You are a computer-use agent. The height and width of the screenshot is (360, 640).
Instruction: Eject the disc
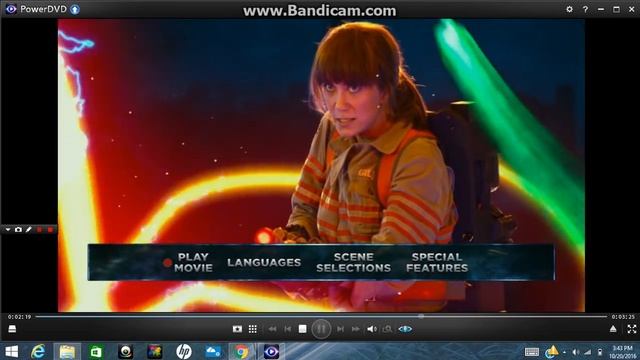613,329
